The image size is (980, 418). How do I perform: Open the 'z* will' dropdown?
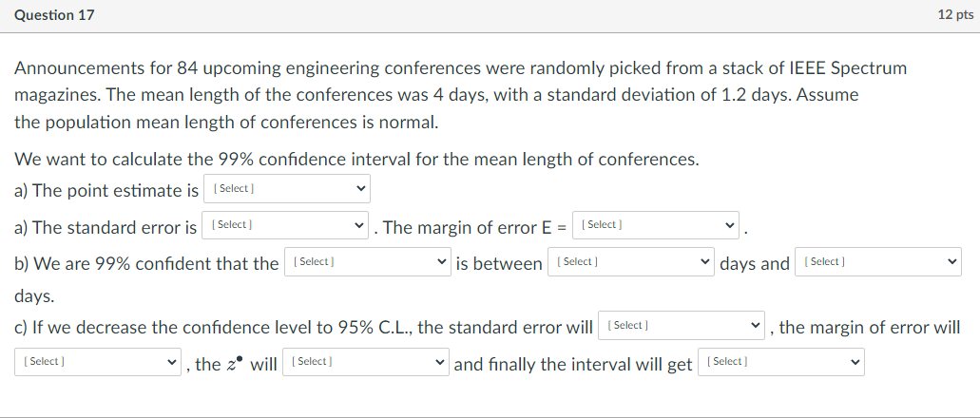[366, 363]
